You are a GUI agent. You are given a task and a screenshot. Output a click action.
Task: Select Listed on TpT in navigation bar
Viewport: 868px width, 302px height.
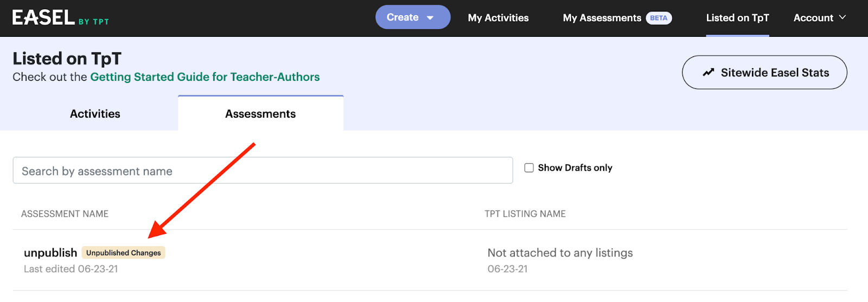pos(737,18)
